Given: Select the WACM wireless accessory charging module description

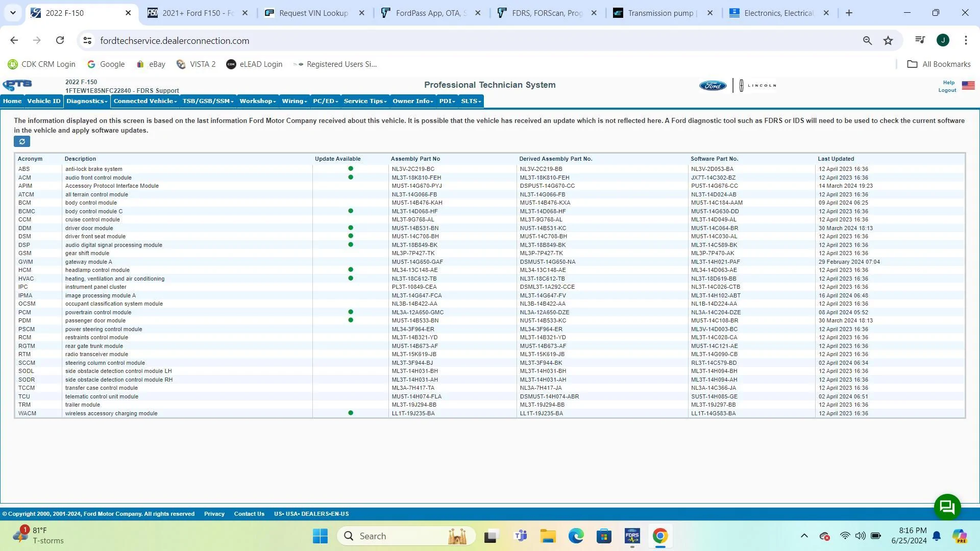Looking at the screenshot, I should click(x=111, y=414).
